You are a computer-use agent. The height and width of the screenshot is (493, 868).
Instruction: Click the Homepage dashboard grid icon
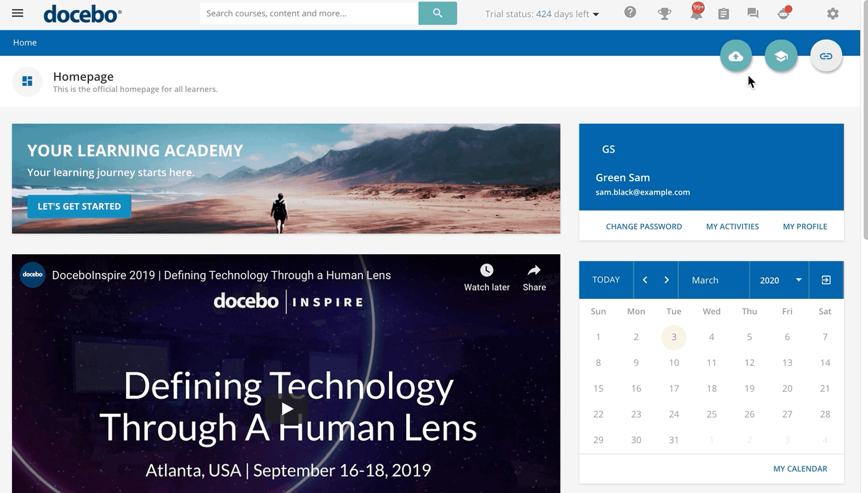pos(27,82)
